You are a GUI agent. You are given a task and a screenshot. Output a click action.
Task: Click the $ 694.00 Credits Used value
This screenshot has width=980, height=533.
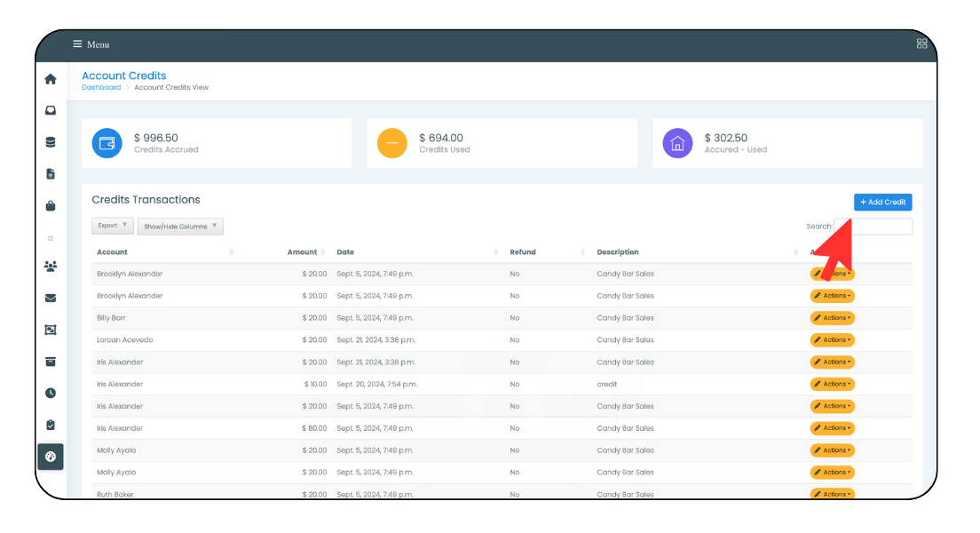tap(440, 138)
